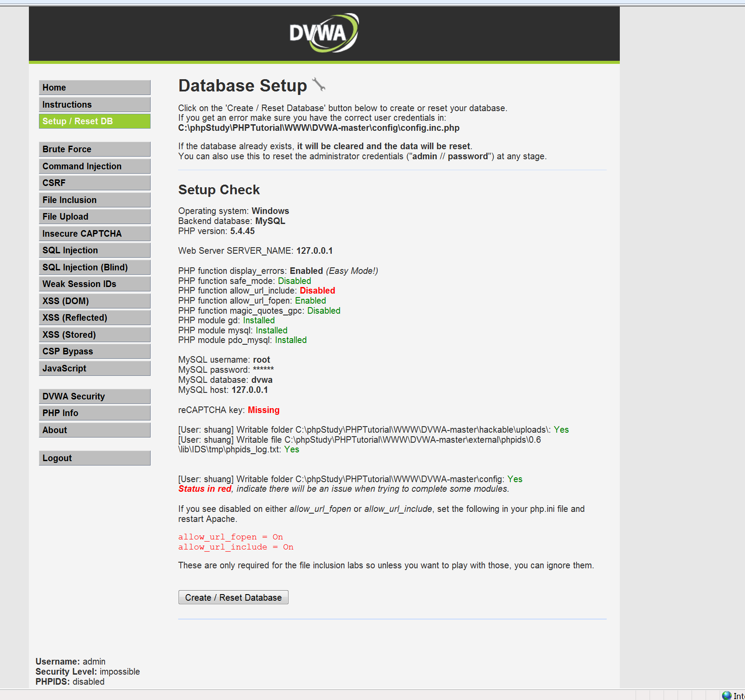Viewport: 745px width, 700px height.
Task: Click the Setup Check heading
Action: pyautogui.click(x=219, y=190)
